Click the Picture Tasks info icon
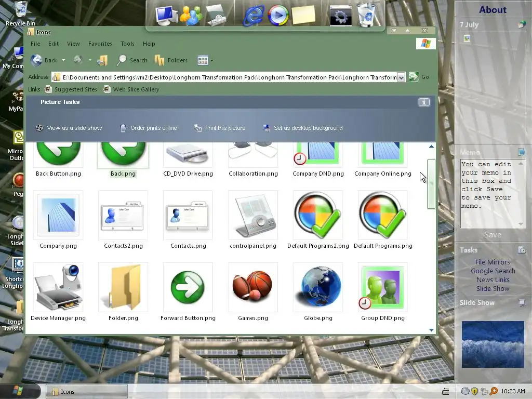The height and width of the screenshot is (399, 532). 424,102
